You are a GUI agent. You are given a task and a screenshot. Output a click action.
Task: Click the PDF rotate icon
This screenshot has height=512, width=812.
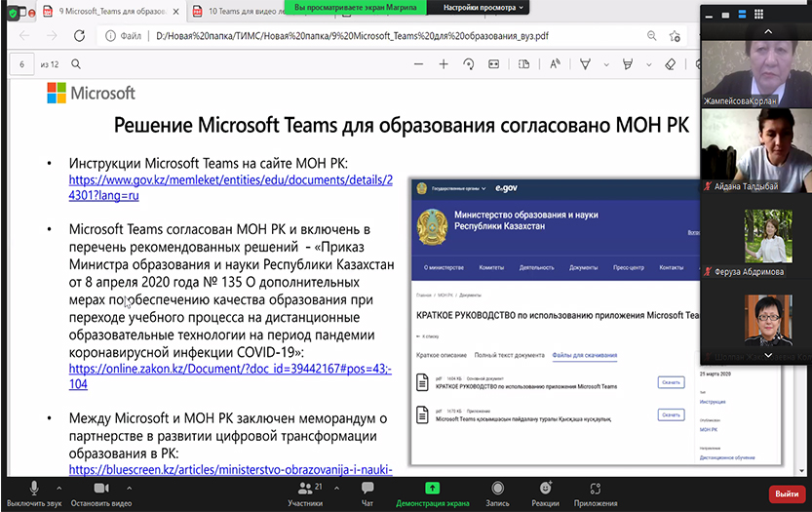469,64
